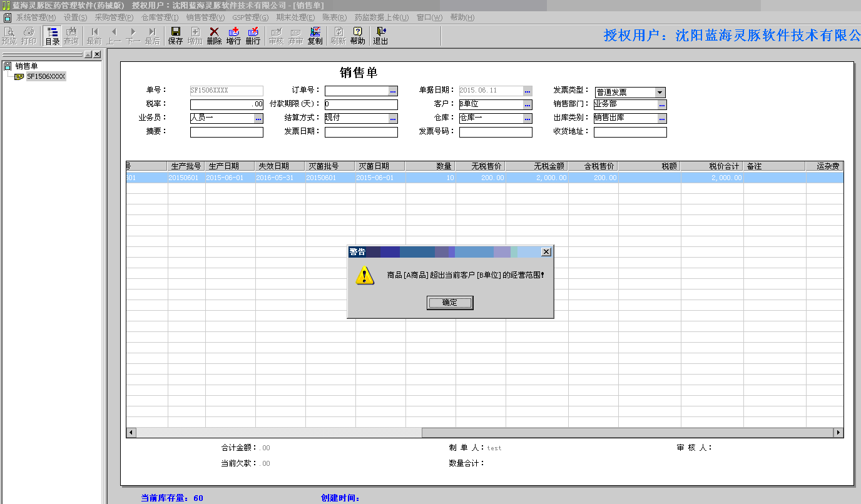Select the SF1506XXXX tree item
The height and width of the screenshot is (504, 861).
[46, 76]
